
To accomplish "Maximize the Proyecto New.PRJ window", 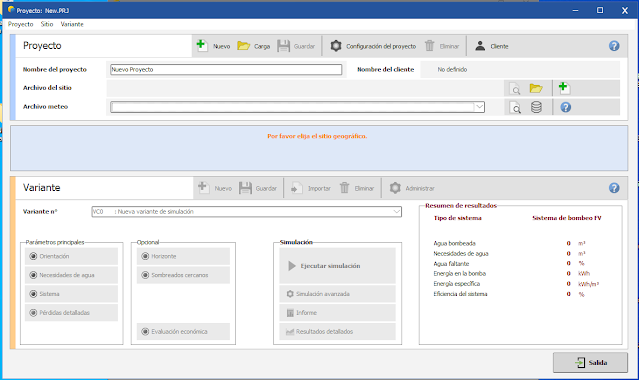I will [x=600, y=10].
